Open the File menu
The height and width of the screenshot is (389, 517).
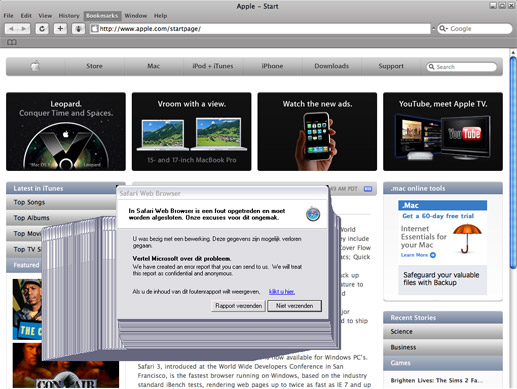coord(8,16)
